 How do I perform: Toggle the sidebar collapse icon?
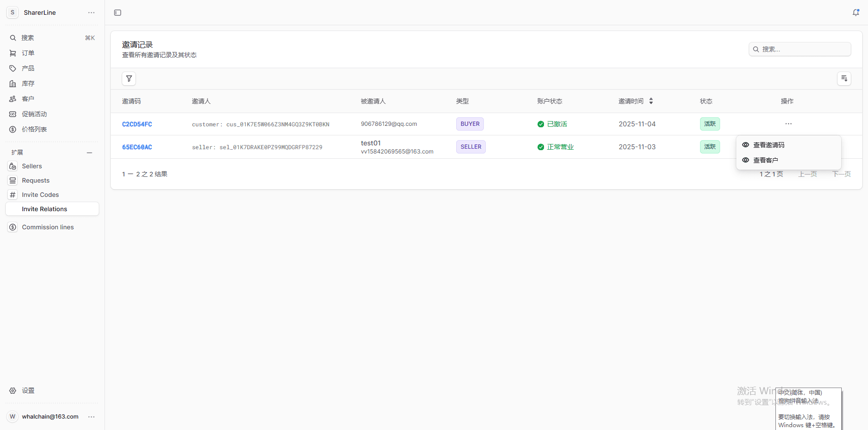tap(117, 13)
